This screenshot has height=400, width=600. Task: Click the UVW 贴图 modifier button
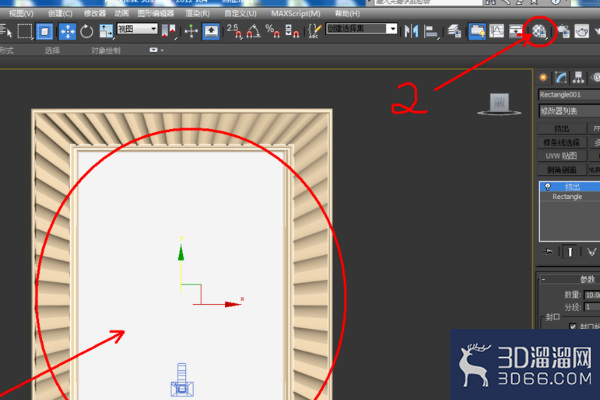562,156
